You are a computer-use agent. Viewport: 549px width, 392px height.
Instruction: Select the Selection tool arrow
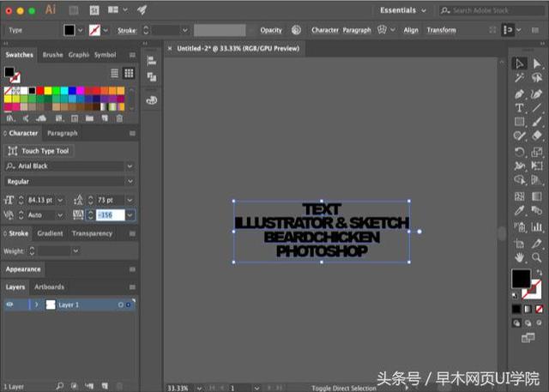click(519, 63)
